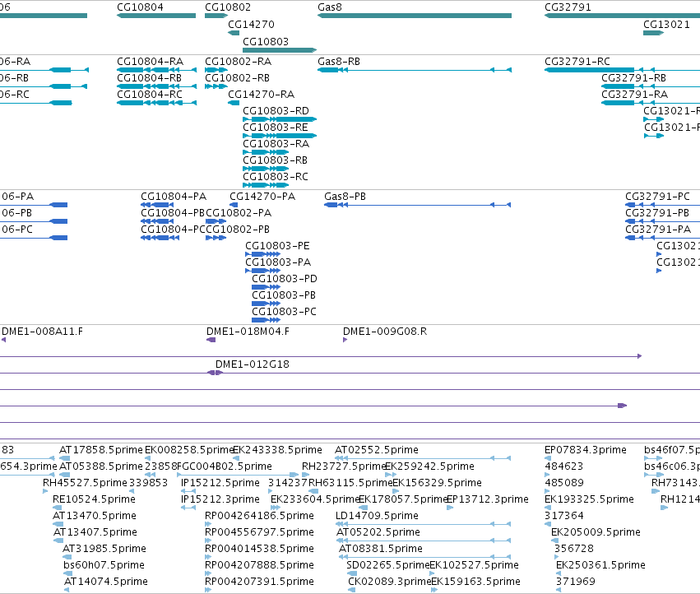Select EST AT05388.5prime
Image resolution: width=700 pixels, height=594 pixels.
[101, 466]
